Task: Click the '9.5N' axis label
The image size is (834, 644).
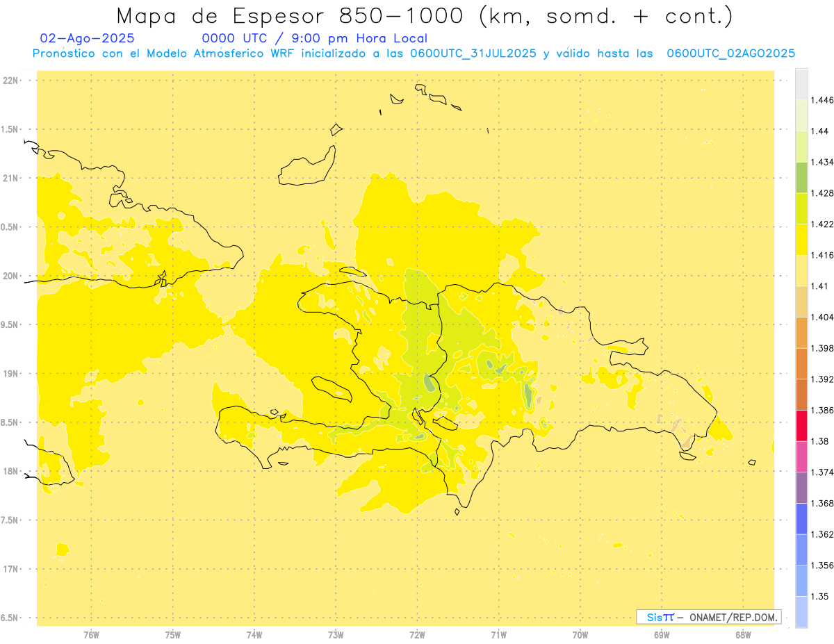Action: (x=10, y=325)
